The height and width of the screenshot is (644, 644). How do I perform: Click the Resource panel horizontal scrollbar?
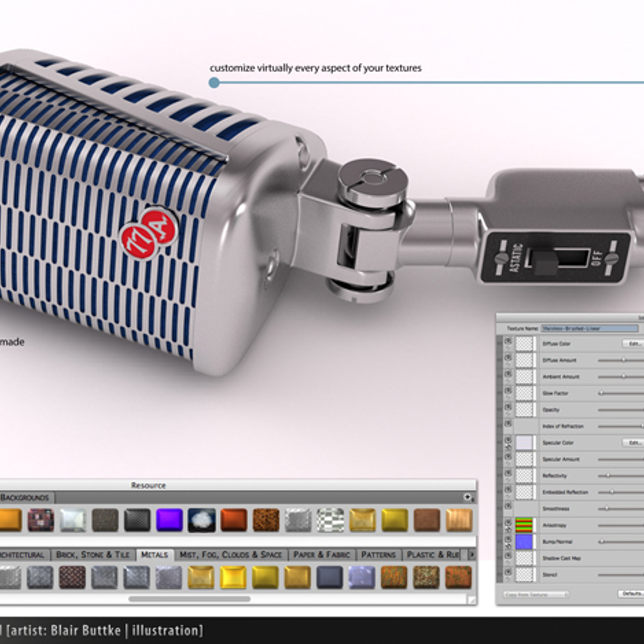pyautogui.click(x=190, y=599)
